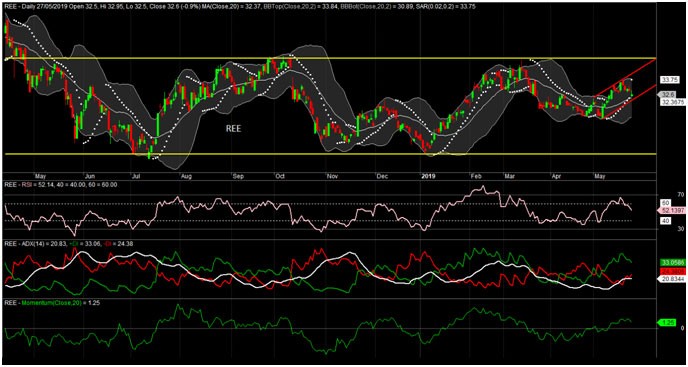Select the Dec marker on time axis
Viewport: 688px width, 367px height.
382,176
